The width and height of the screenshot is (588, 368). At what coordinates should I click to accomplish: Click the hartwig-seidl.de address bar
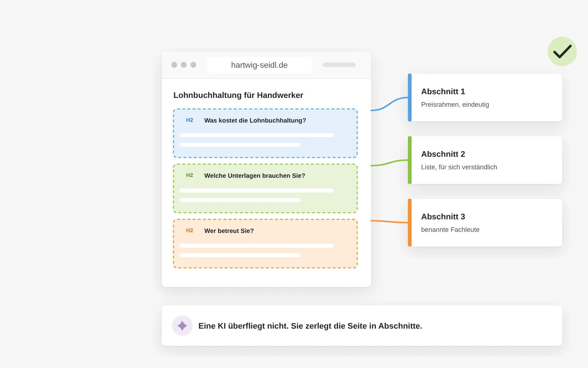click(259, 65)
